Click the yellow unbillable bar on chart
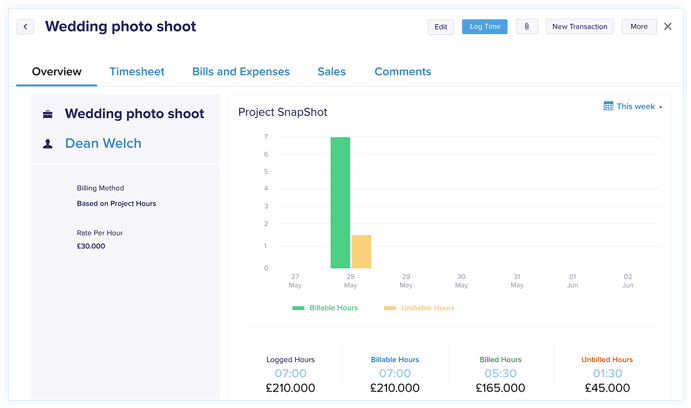691x408 pixels. [361, 252]
